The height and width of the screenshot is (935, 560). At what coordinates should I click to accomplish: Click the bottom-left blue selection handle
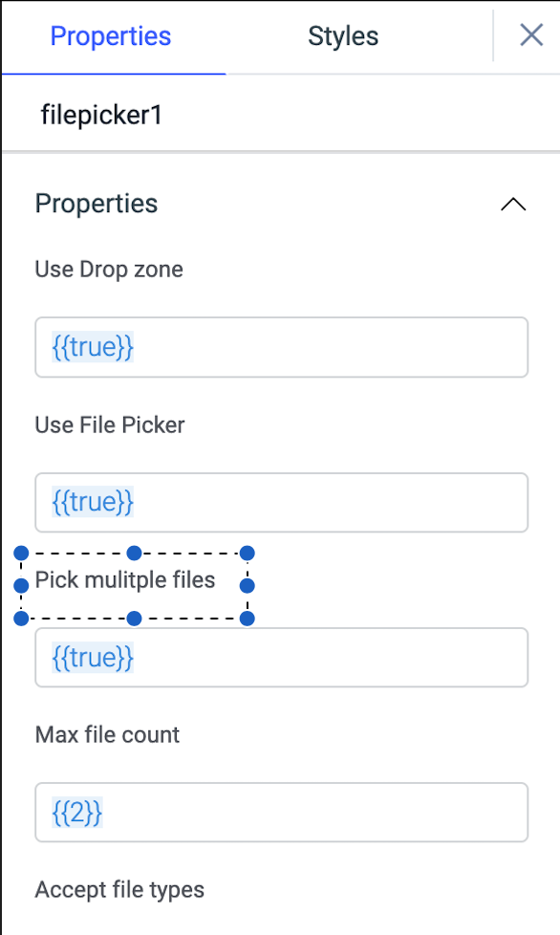(19, 620)
